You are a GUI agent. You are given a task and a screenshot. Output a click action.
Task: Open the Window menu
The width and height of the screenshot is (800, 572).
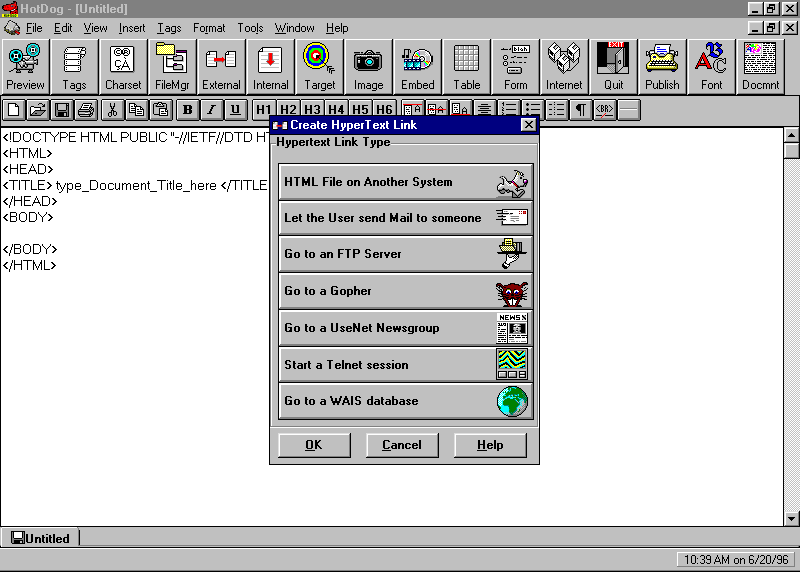coord(294,28)
